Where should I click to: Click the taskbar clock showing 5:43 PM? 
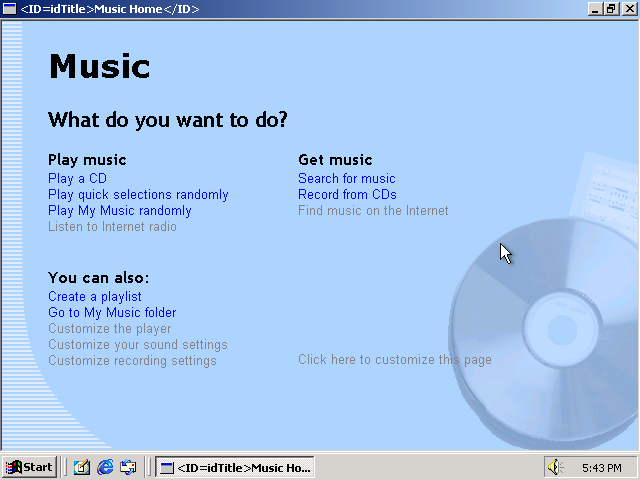(x=601, y=467)
